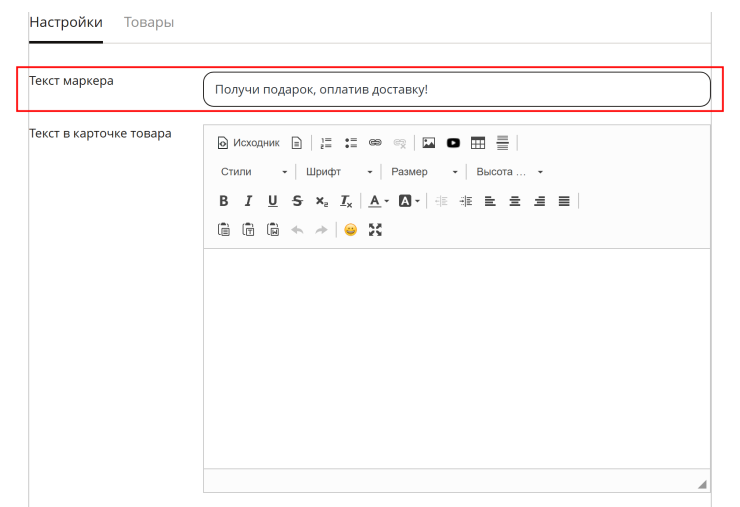This screenshot has width=740, height=507.
Task: Increase the indent
Action: [x=466, y=201]
